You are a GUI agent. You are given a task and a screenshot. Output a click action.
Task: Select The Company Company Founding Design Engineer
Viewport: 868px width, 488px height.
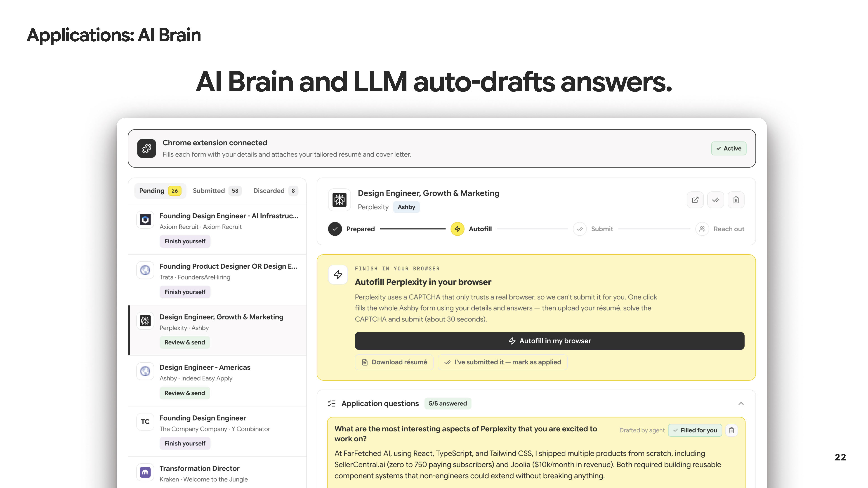tap(218, 431)
